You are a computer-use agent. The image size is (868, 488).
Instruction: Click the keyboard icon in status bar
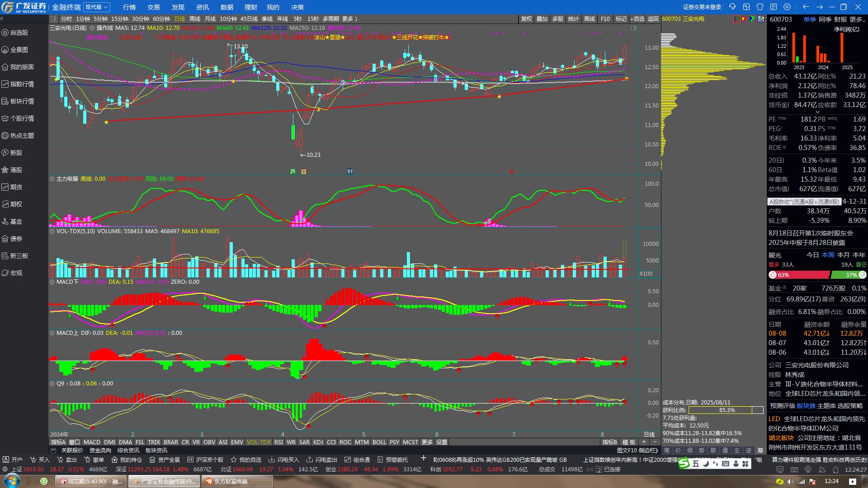794,469
